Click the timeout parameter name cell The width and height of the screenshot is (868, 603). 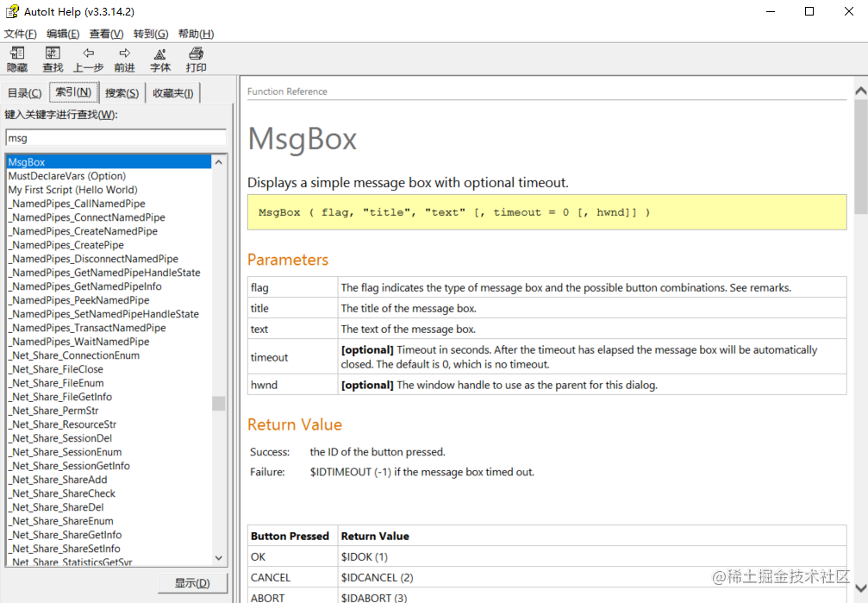tap(292, 357)
